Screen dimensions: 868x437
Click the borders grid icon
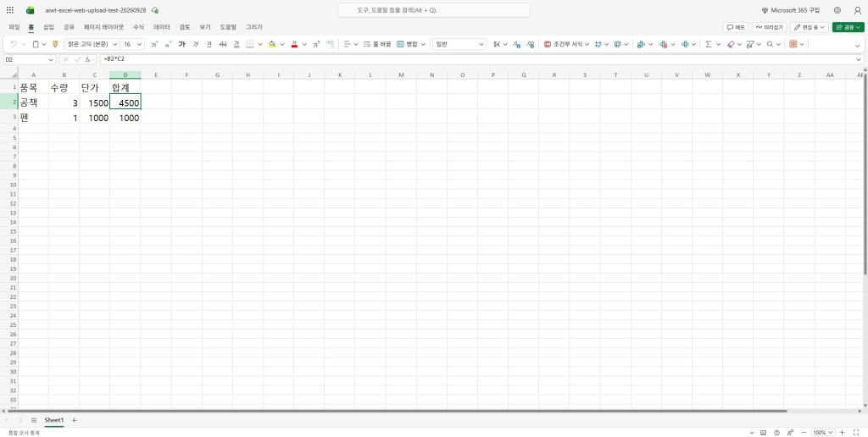(250, 44)
